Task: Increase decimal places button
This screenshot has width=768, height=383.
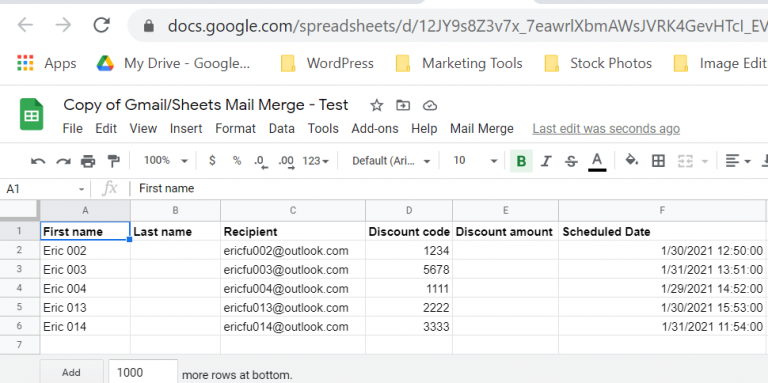Action: click(x=287, y=162)
